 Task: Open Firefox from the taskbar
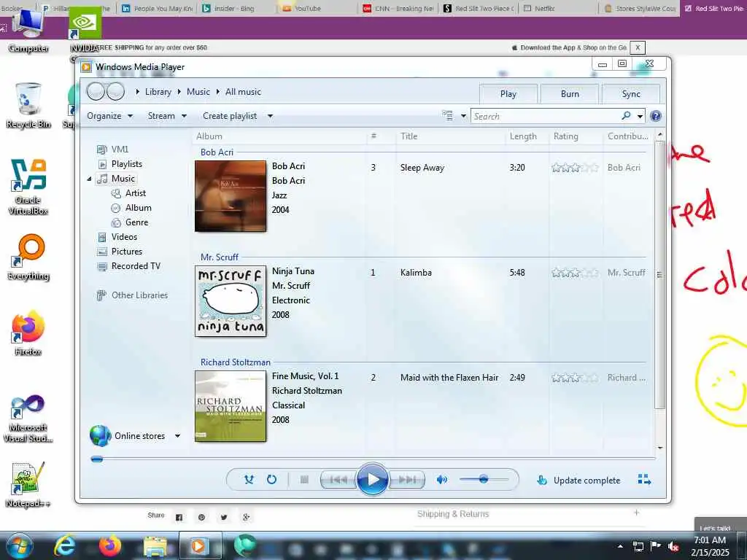(110, 545)
